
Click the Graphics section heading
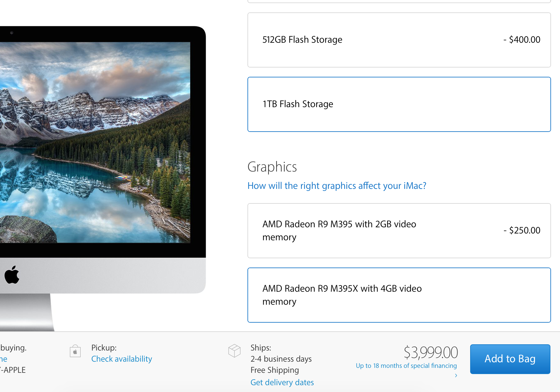[272, 167]
